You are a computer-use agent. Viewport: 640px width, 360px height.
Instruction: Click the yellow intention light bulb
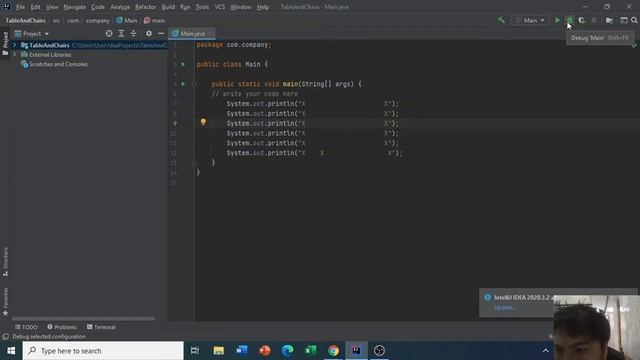(203, 122)
